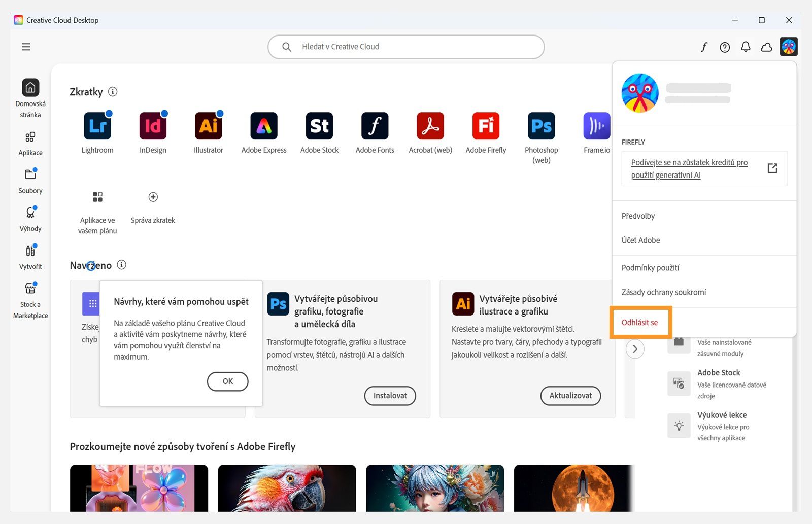Screen dimensions: 812x524
Task: Click the Creative Cloud Desktop title bar icon
Action: tap(18, 20)
